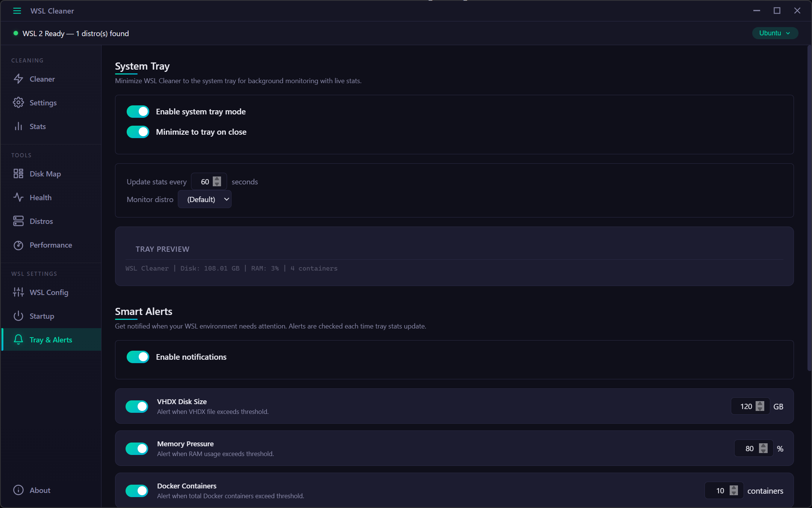Expand the Monitor distro dropdown
812x508 pixels.
click(x=205, y=199)
